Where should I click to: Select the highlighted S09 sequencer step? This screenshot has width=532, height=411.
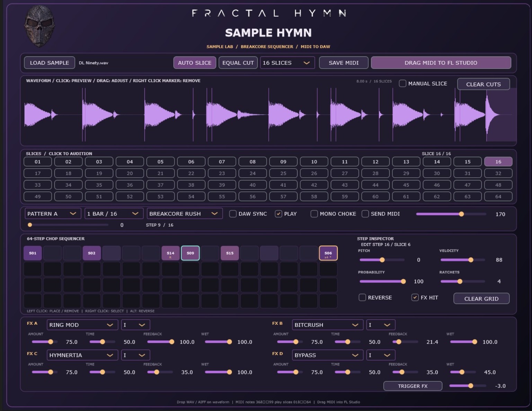point(190,253)
